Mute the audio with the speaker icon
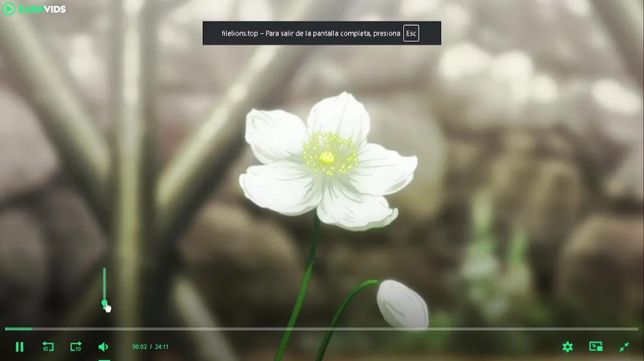Image resolution: width=644 pixels, height=361 pixels. [103, 346]
